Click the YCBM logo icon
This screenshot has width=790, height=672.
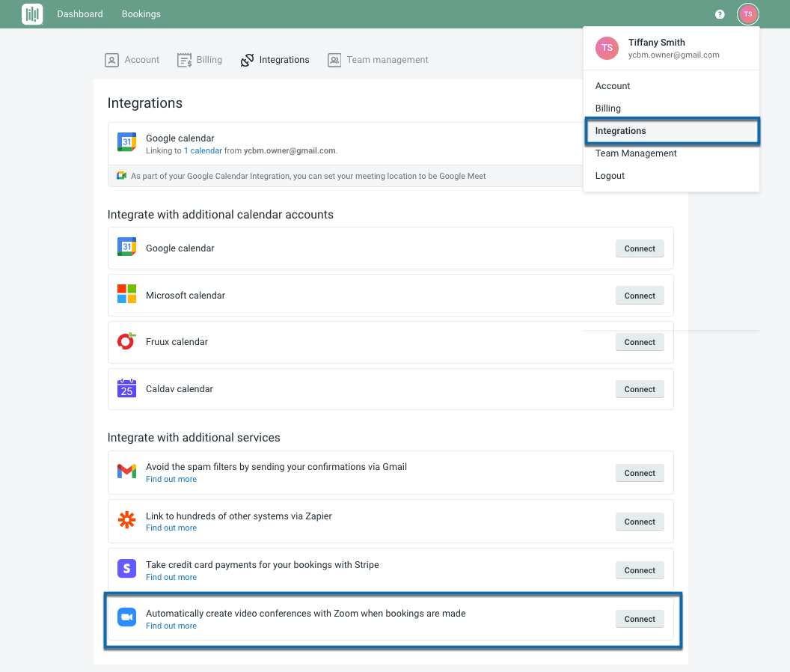(32, 14)
